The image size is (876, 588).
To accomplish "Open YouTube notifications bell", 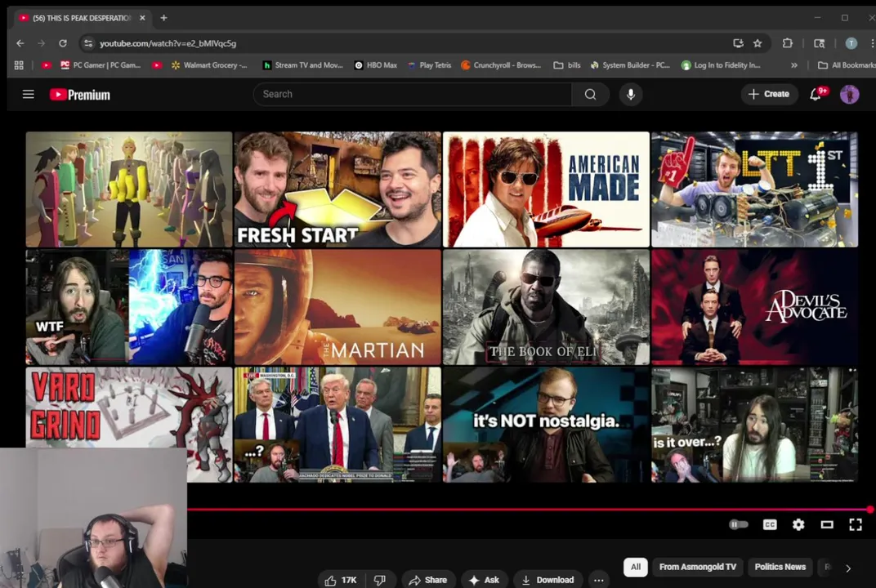I will pyautogui.click(x=815, y=95).
